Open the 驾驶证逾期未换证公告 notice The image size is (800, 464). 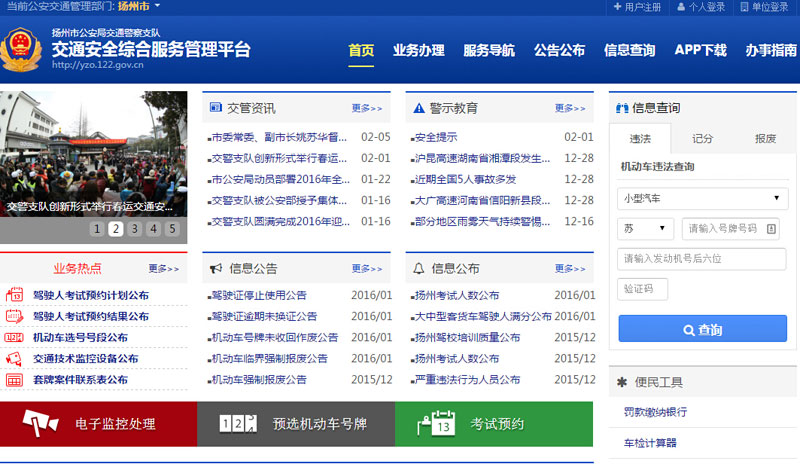(x=264, y=316)
